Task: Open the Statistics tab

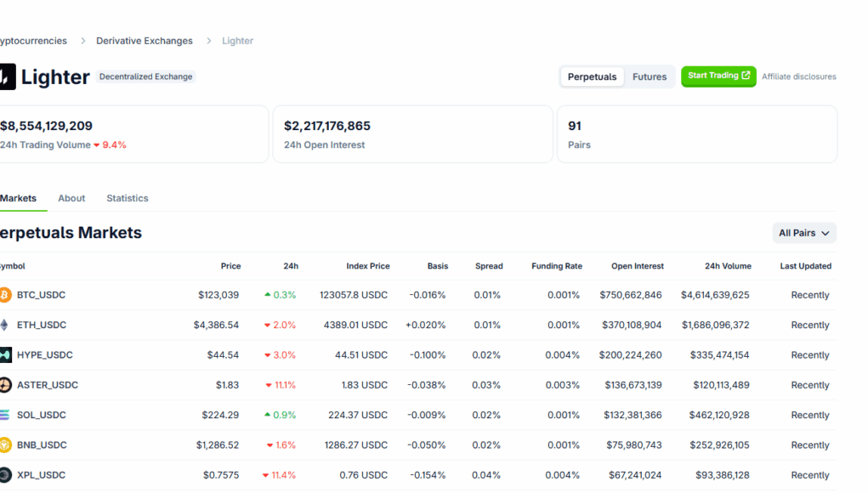Action: click(128, 198)
